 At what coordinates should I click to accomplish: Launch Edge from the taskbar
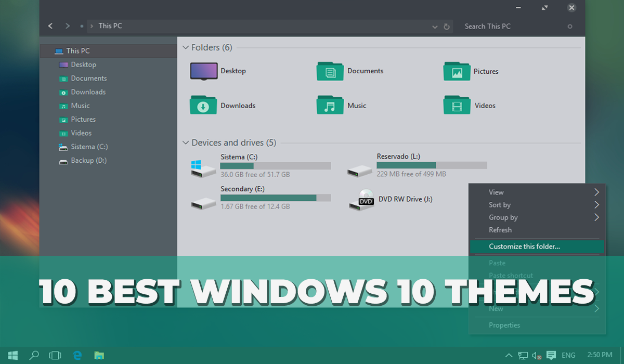77,356
